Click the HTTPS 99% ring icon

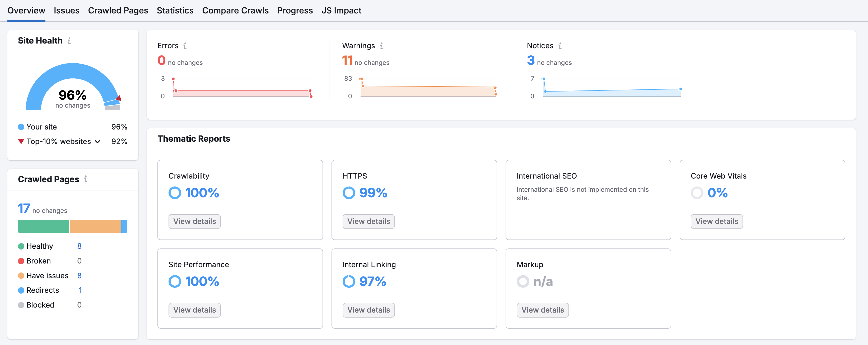tap(349, 193)
